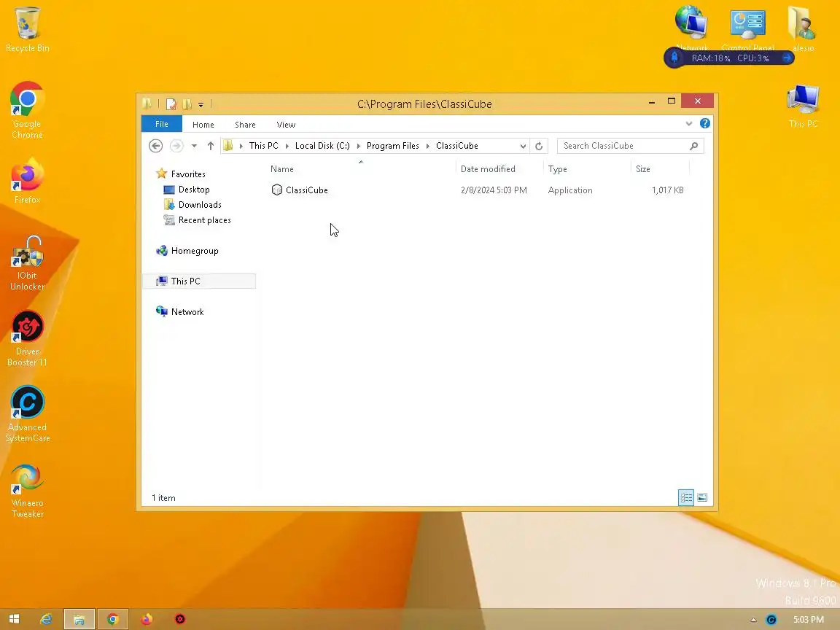
Task: Open the recent locations dropdown arrow
Action: [x=194, y=146]
